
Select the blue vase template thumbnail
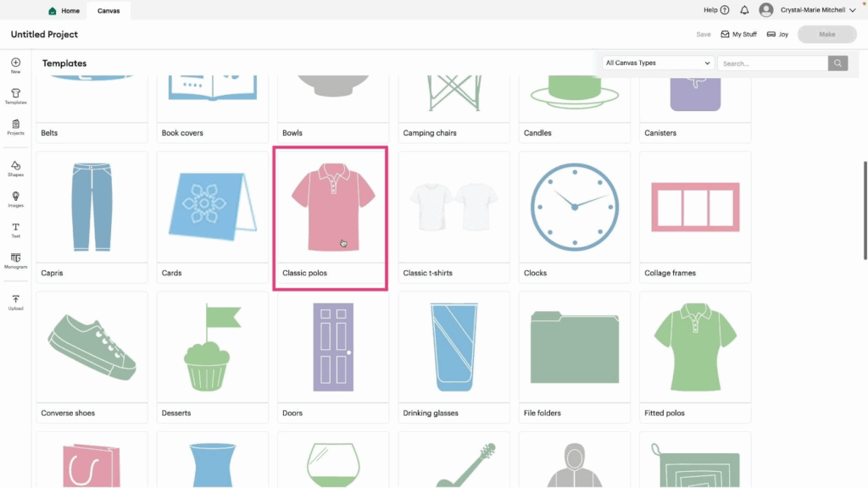(213, 460)
